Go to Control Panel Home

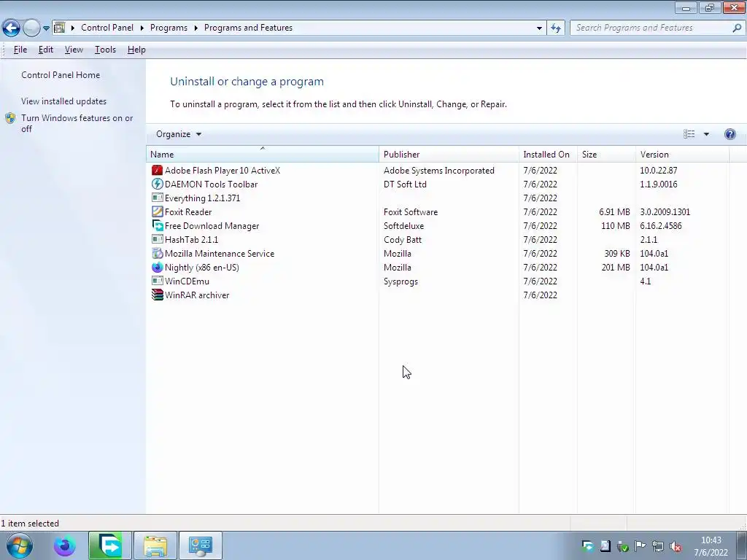(x=61, y=75)
